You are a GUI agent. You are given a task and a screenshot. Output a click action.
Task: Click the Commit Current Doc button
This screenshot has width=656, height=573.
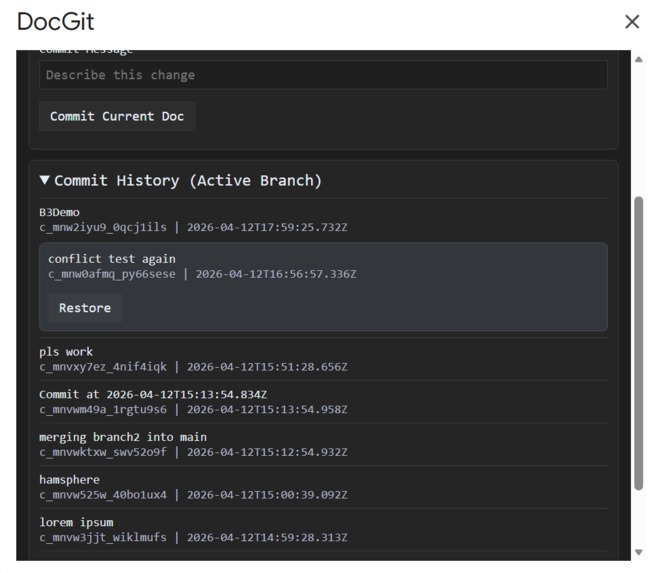click(x=117, y=116)
